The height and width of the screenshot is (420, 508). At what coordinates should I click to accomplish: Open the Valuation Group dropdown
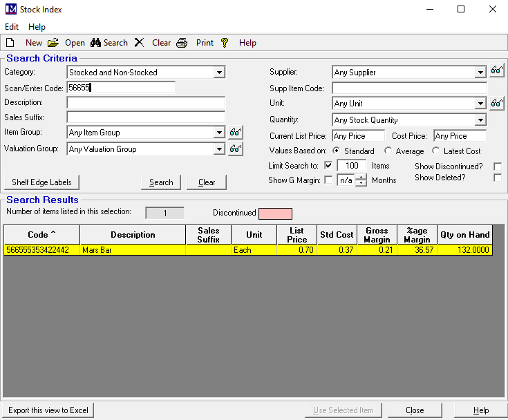click(219, 149)
